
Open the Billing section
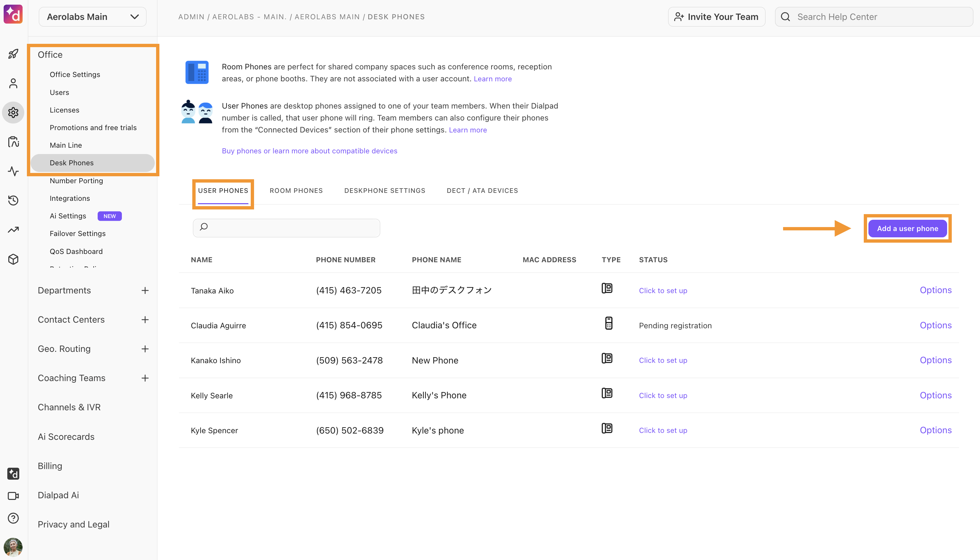pyautogui.click(x=50, y=466)
